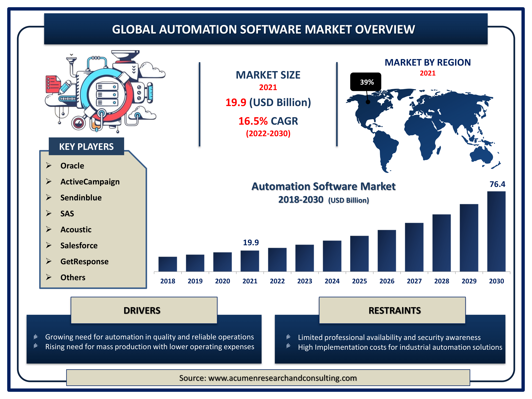The height and width of the screenshot is (399, 532).
Task: Click the 2018 axis label
Action: [168, 281]
